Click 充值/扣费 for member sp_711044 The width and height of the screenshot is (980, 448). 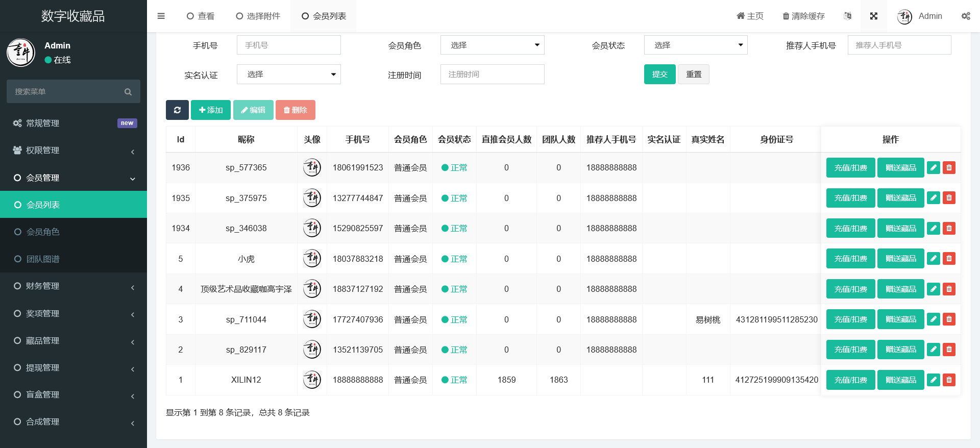pos(850,319)
